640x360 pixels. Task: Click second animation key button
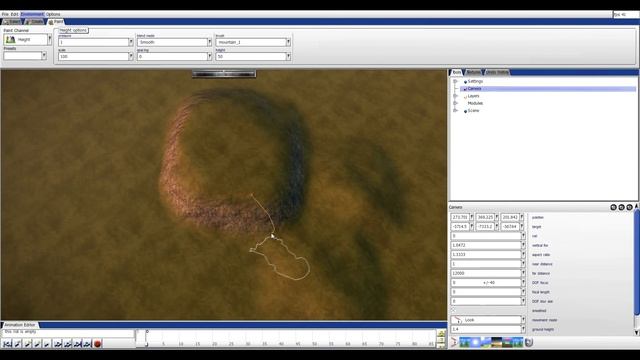(x=17, y=344)
